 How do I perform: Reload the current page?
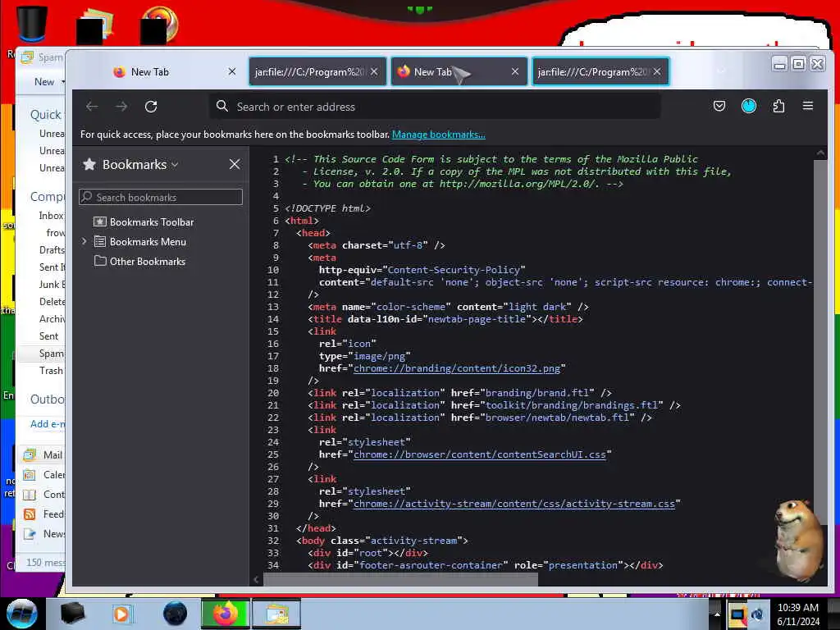tap(151, 107)
